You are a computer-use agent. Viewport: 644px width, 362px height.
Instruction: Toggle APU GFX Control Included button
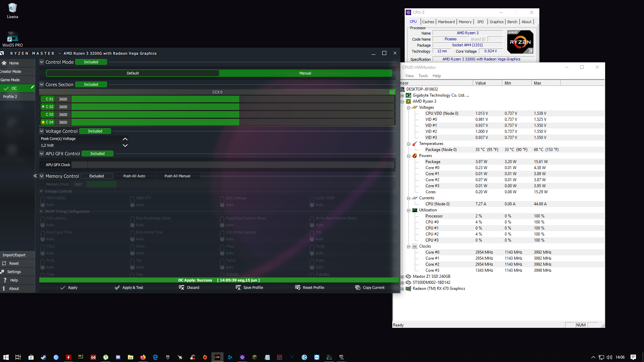coord(97,154)
